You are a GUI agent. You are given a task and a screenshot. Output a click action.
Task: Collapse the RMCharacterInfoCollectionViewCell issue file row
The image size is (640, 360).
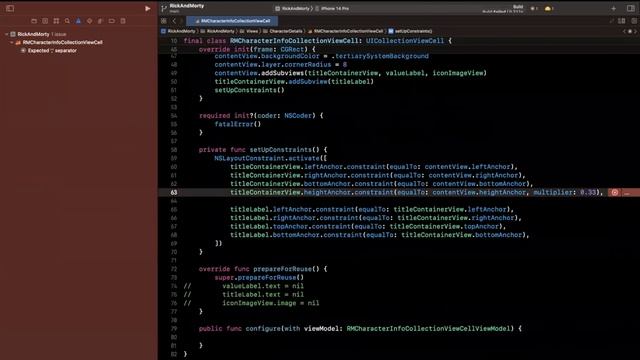[12, 42]
